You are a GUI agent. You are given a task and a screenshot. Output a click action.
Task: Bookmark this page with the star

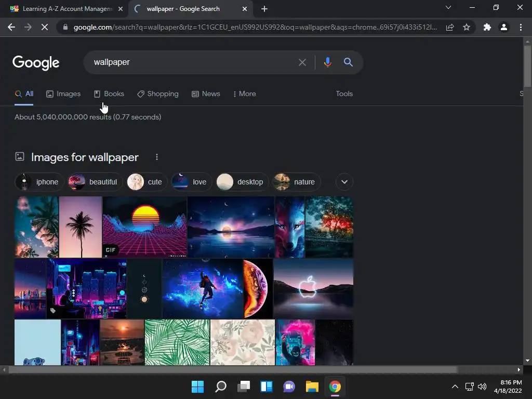[x=467, y=27]
